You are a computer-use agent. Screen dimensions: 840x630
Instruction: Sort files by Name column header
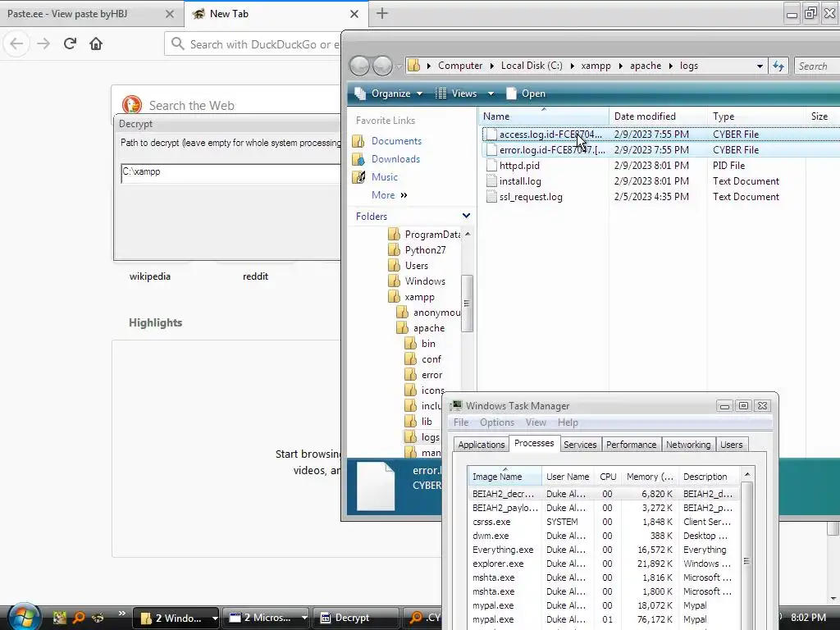coord(543,116)
